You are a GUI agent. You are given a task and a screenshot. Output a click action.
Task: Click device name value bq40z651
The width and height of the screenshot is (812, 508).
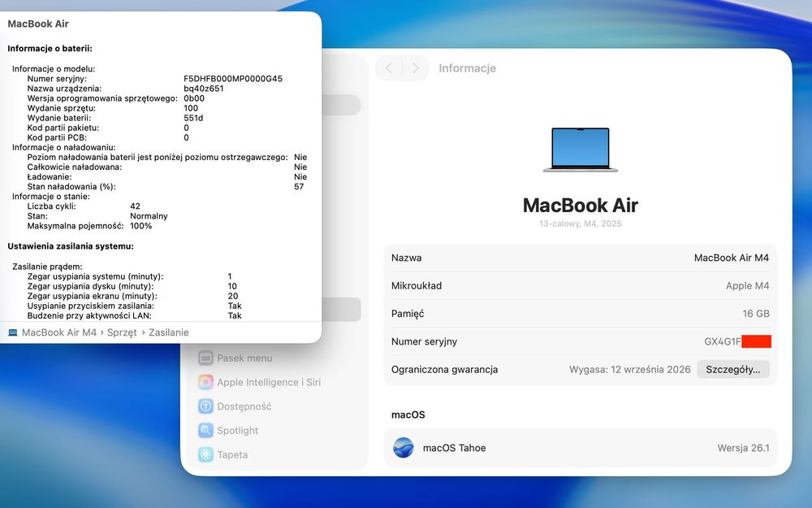coord(204,89)
